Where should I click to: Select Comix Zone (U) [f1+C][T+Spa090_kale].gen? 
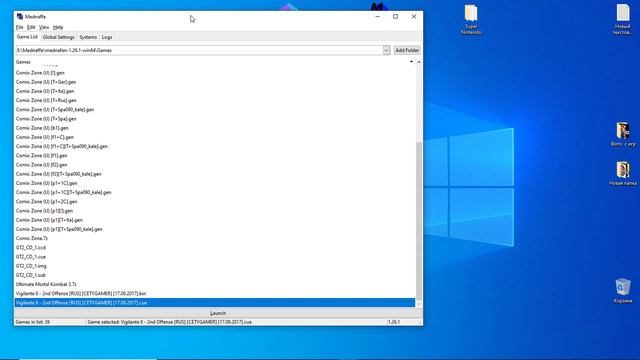(215, 146)
